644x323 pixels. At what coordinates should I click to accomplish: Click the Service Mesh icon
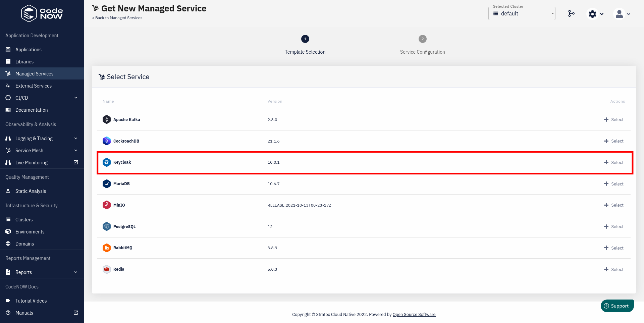click(x=8, y=151)
